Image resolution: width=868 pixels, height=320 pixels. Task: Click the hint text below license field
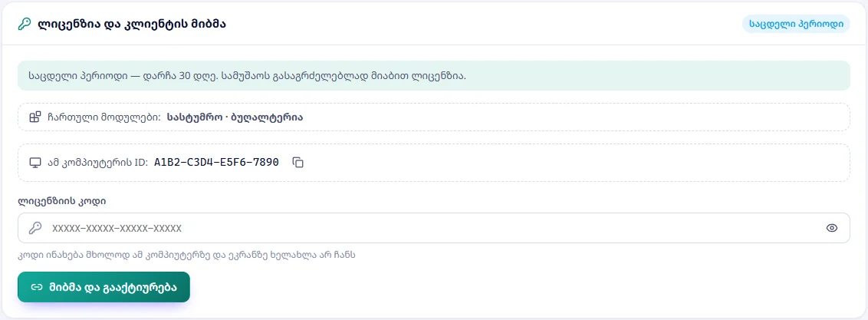click(186, 256)
